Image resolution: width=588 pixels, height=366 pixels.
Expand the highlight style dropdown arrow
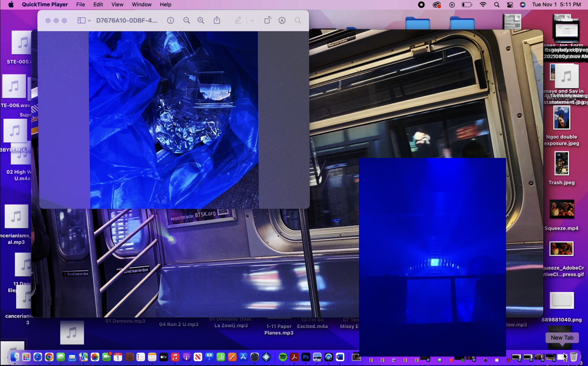(252, 21)
